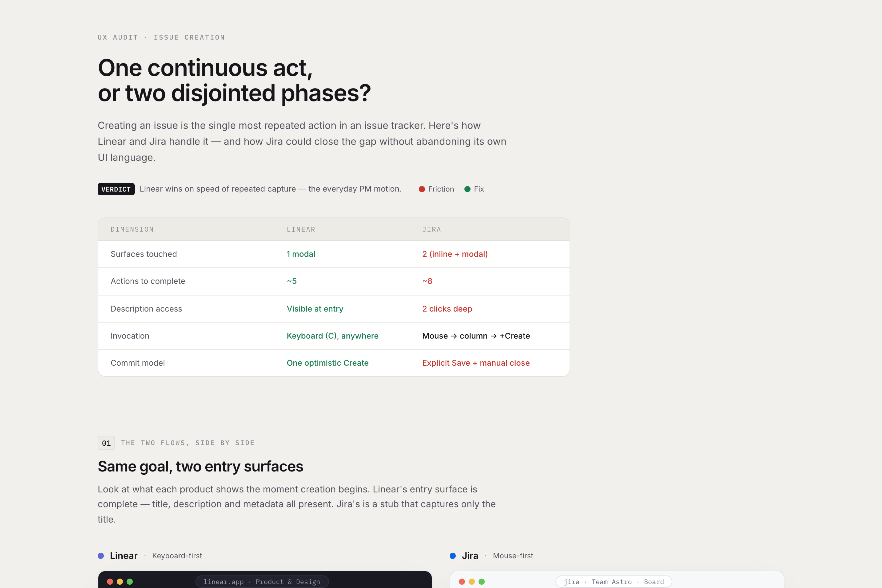882x588 pixels.
Task: Click the red Friction legend dot
Action: 422,189
